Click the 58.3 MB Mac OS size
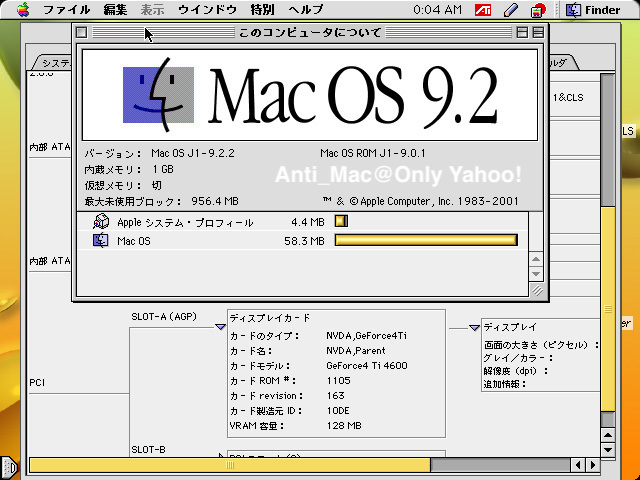Viewport: 640px width, 480px height. (304, 241)
